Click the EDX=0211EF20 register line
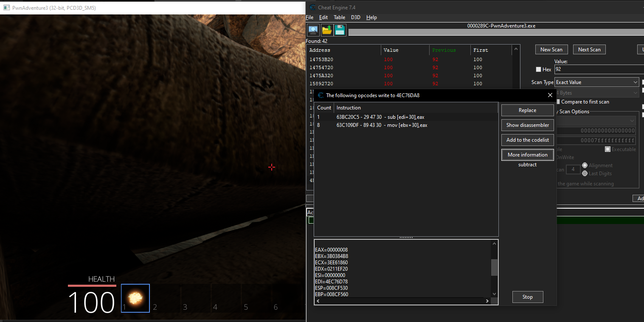This screenshot has width=644, height=322. point(331,269)
